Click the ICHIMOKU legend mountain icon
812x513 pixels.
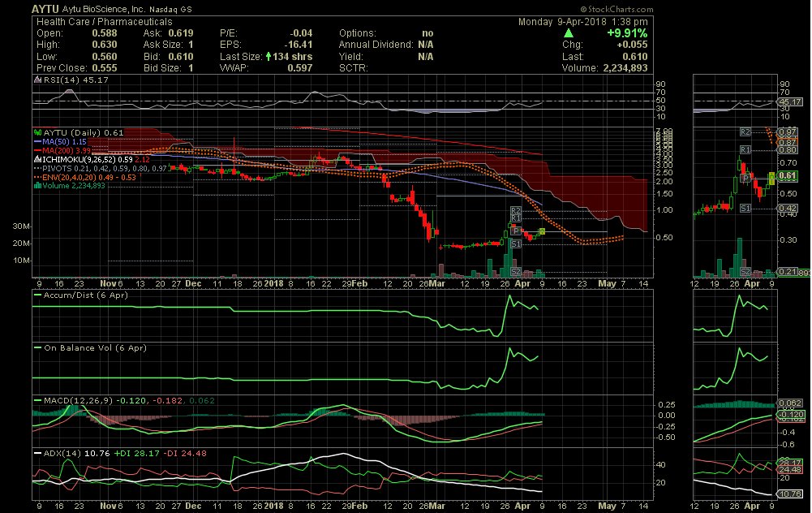tap(38, 159)
